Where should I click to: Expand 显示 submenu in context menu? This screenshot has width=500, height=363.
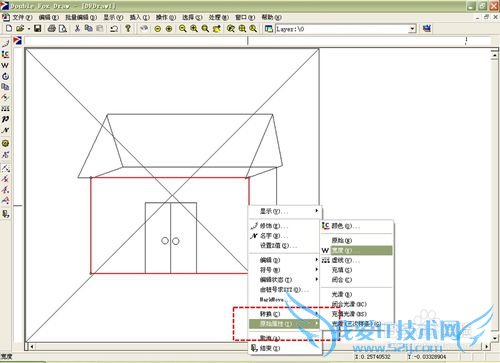285,211
